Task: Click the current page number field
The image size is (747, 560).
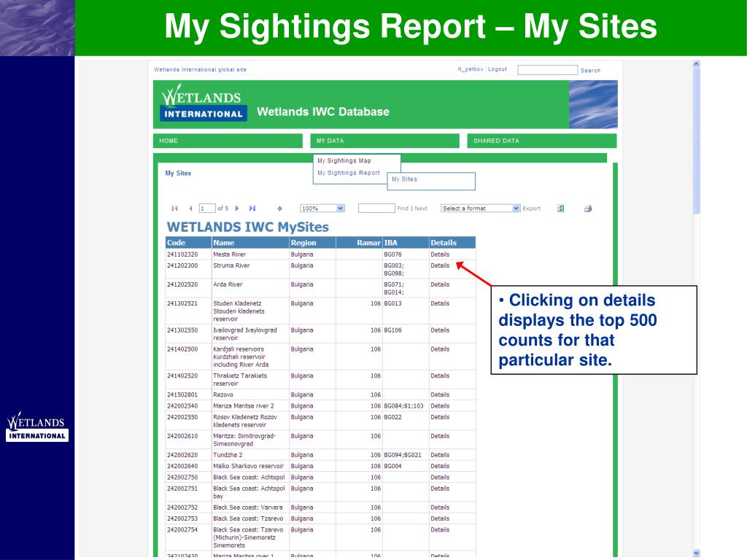Action: tap(207, 208)
